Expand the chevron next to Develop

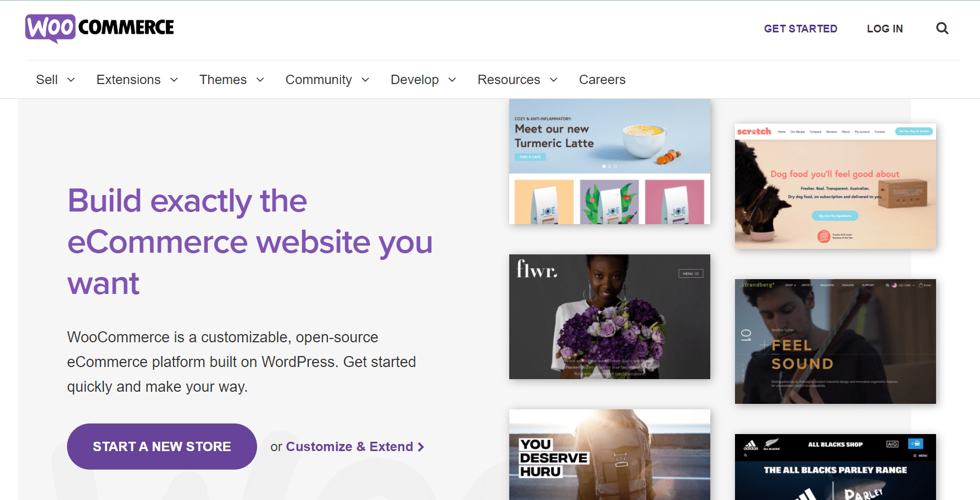point(452,80)
